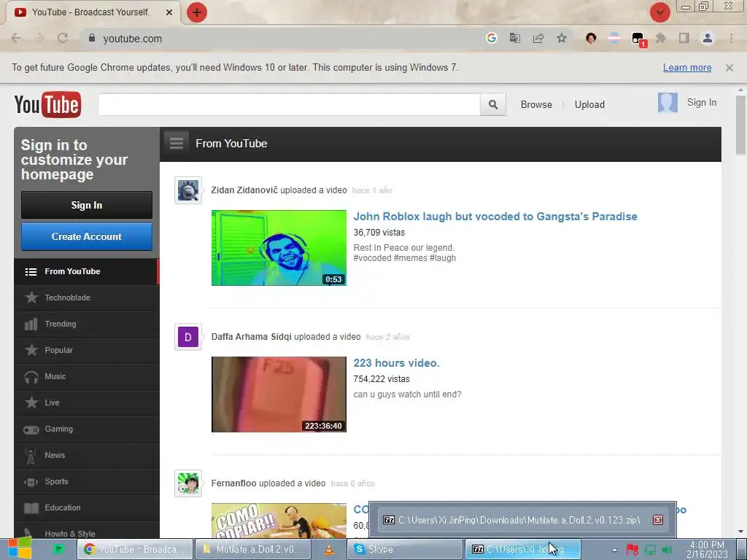
Task: Open Sports category in sidebar
Action: point(86,481)
